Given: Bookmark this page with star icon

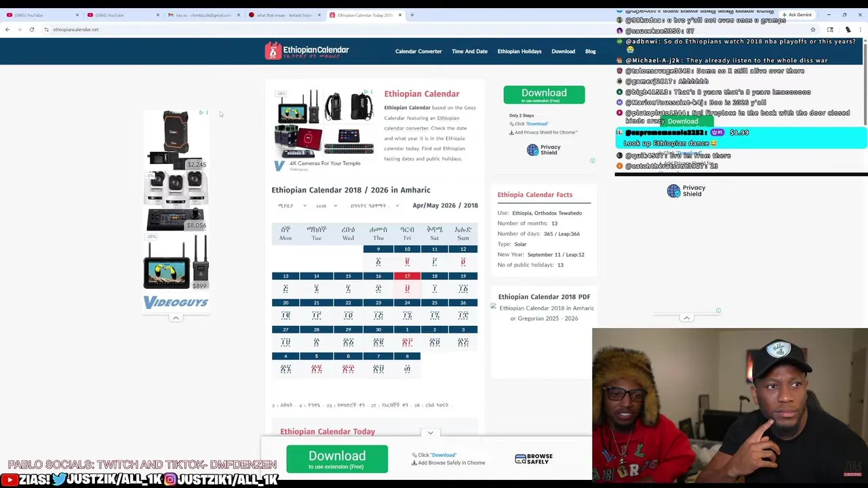Looking at the screenshot, I should pos(812,29).
